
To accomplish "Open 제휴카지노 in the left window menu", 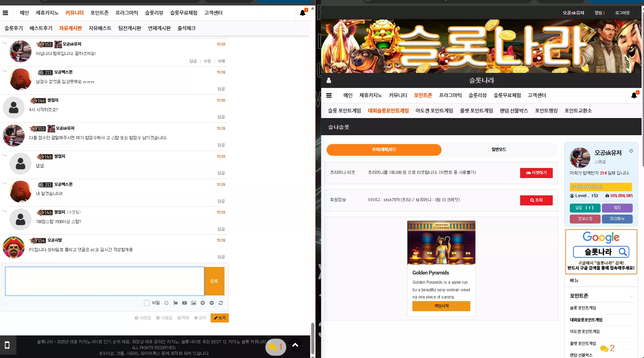I will (47, 13).
